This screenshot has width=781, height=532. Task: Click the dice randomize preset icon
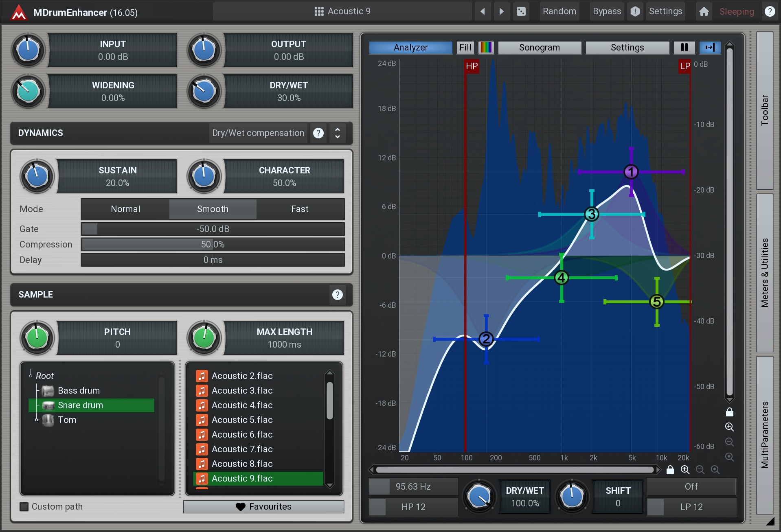(x=521, y=11)
